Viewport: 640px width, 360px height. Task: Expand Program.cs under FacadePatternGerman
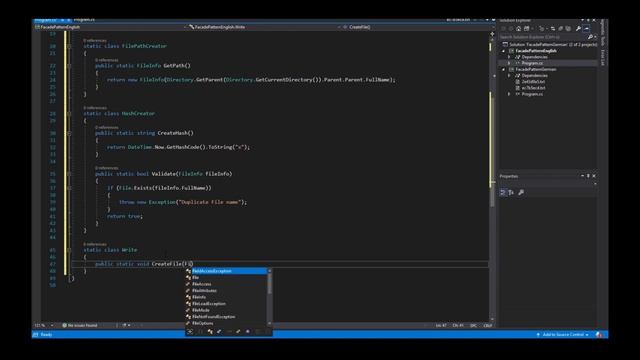509,94
